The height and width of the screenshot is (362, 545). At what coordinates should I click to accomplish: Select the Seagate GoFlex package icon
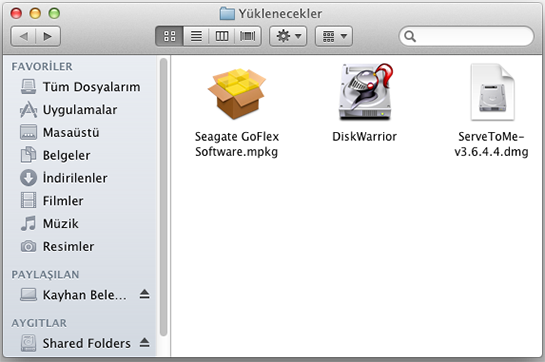(x=237, y=94)
